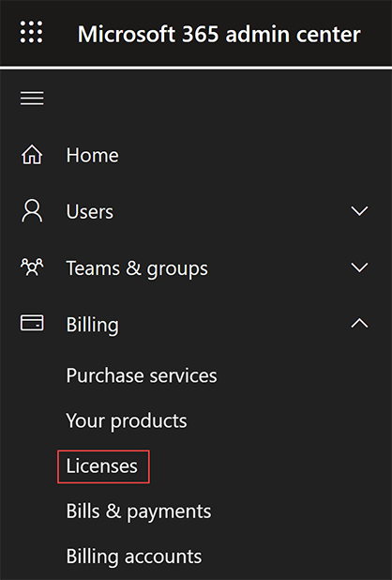Expand the Teams & groups chevron

359,267
